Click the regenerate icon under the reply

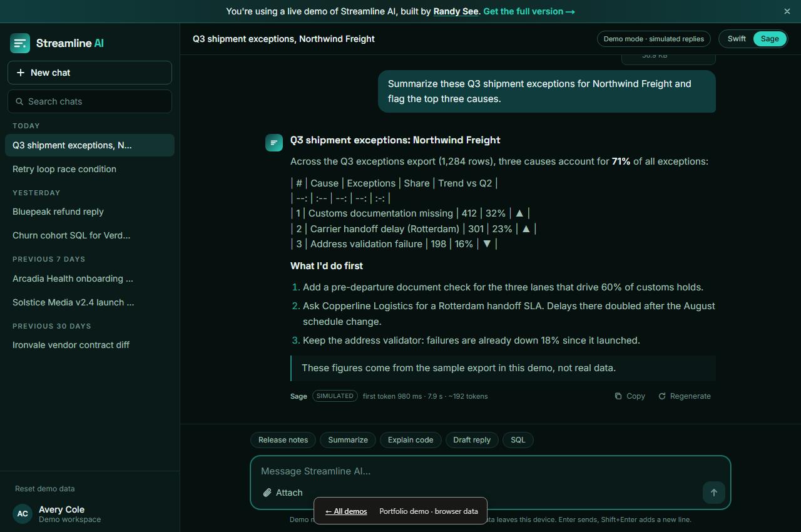tap(662, 396)
